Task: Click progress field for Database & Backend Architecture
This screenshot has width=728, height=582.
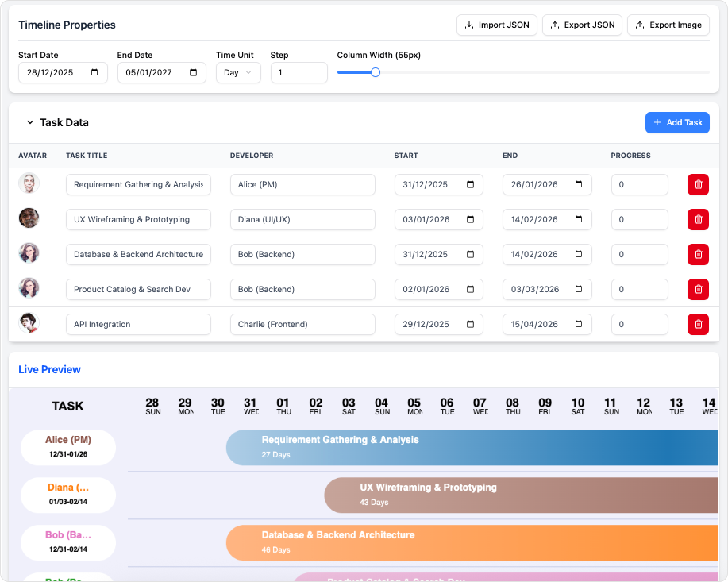Action: [x=639, y=255]
